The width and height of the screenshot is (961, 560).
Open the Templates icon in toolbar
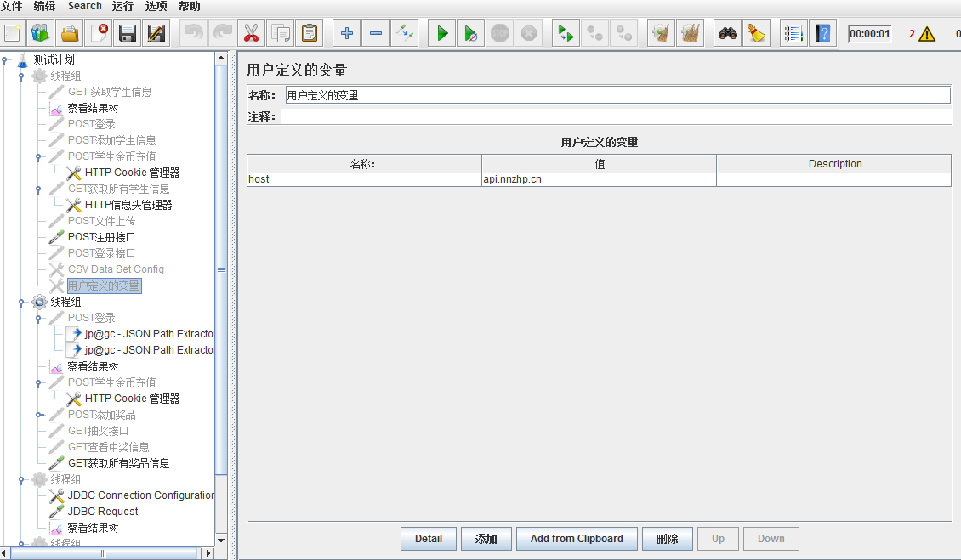click(41, 33)
